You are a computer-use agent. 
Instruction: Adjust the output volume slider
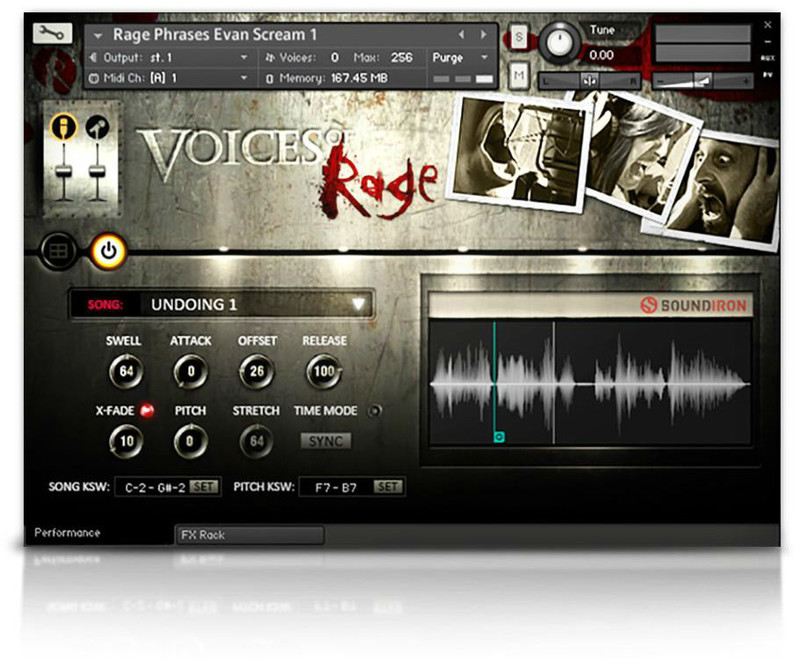703,81
